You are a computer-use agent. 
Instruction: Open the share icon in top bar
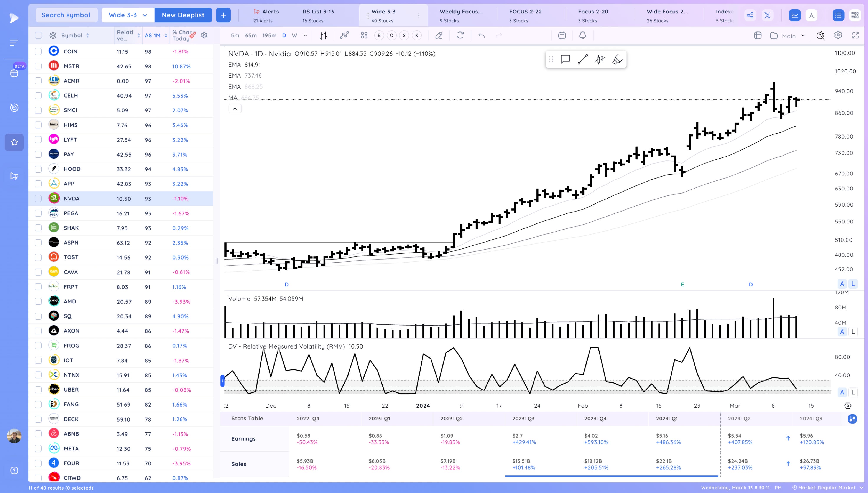[x=750, y=15]
